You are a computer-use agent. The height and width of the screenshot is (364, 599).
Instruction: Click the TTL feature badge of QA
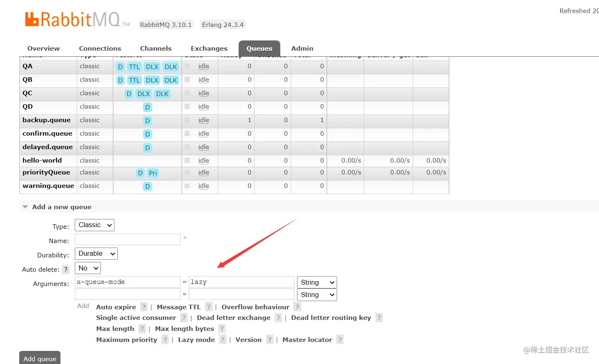(134, 67)
